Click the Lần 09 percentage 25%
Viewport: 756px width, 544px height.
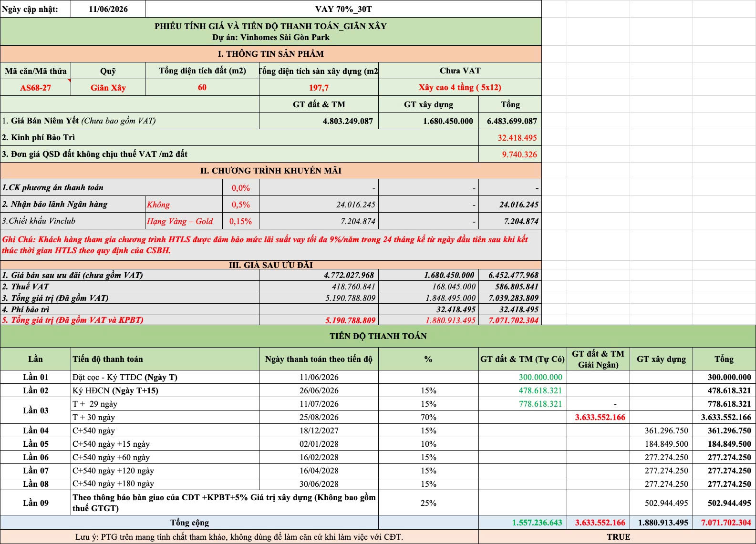(428, 503)
